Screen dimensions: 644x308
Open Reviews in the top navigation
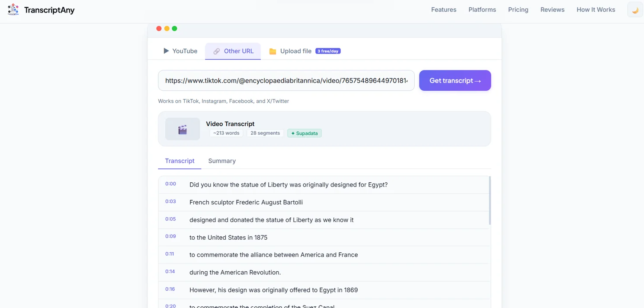552,10
